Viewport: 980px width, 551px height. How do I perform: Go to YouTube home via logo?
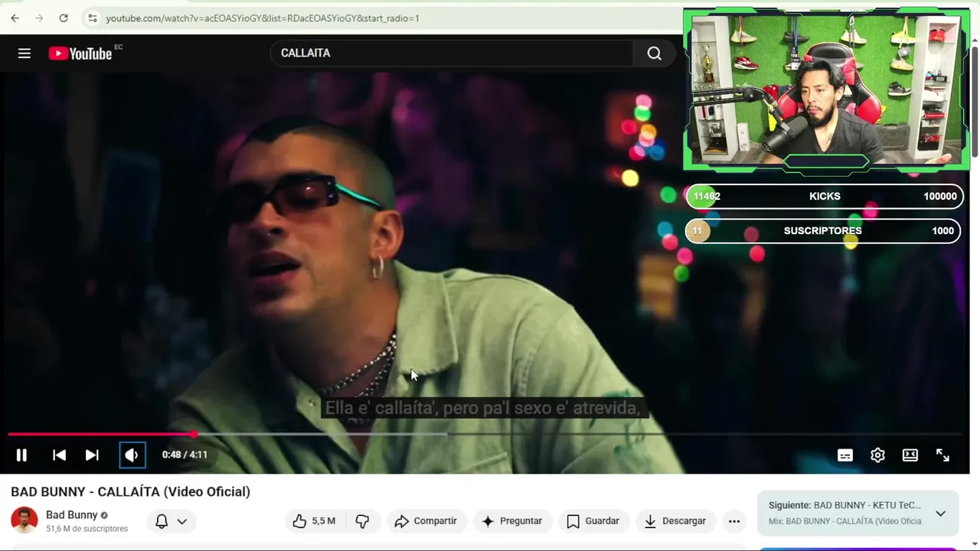pyautogui.click(x=80, y=53)
